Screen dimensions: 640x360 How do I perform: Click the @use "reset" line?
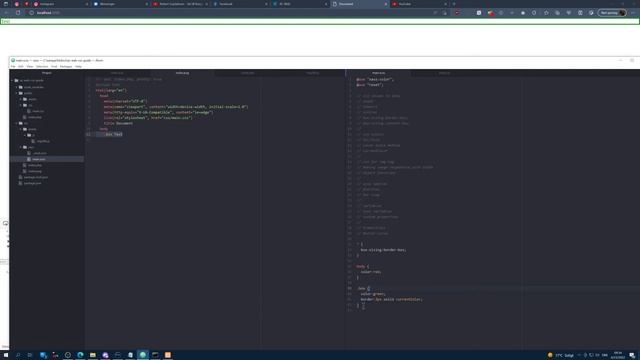point(370,85)
